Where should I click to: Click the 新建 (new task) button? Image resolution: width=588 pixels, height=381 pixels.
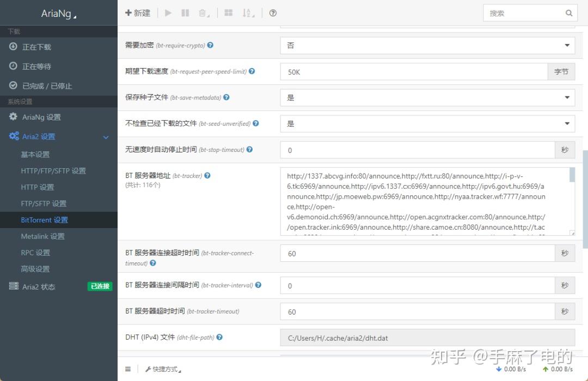tap(138, 13)
